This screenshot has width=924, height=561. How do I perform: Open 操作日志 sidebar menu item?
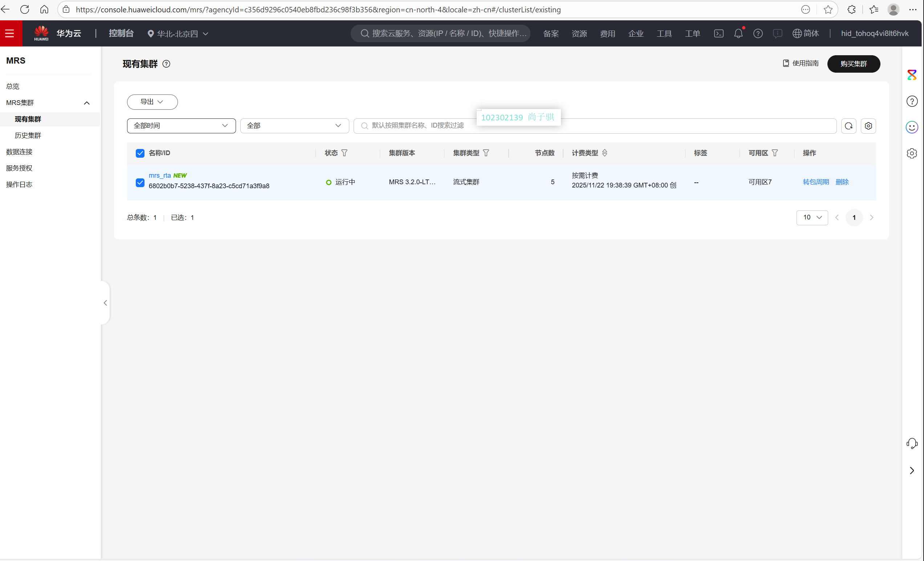pyautogui.click(x=19, y=185)
